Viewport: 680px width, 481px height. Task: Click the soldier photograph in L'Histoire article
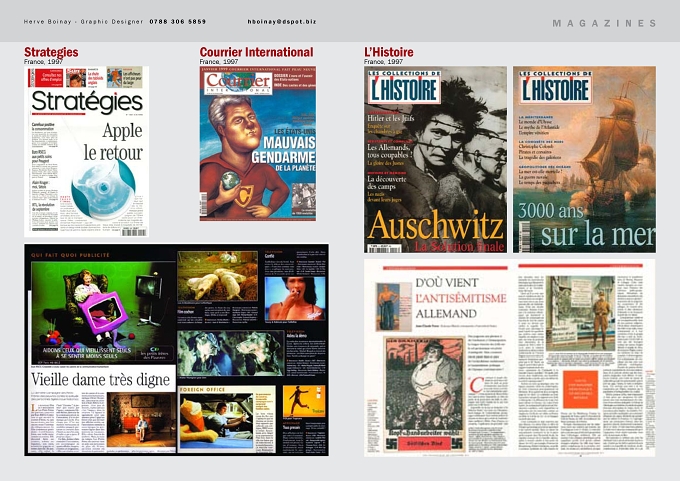pyautogui.click(x=580, y=314)
